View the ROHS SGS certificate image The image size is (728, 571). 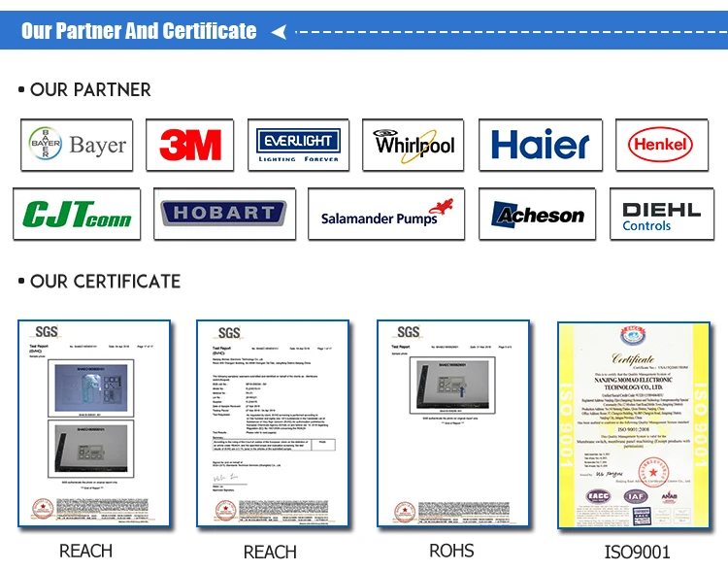(453, 423)
